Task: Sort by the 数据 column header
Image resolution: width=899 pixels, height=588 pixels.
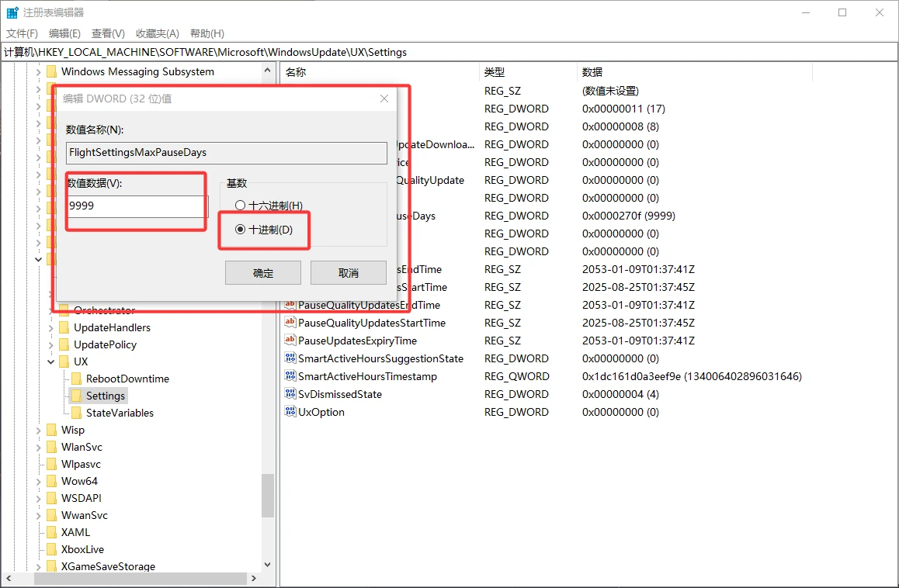Action: [x=694, y=72]
